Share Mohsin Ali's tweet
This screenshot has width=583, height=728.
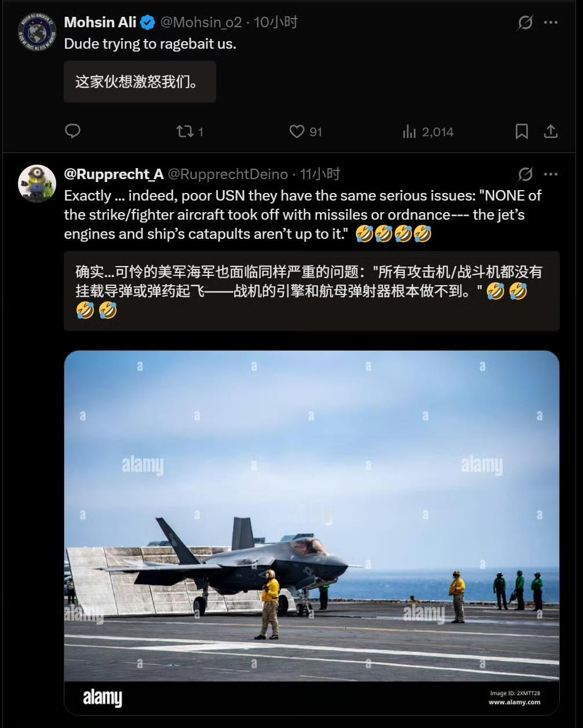(x=551, y=132)
